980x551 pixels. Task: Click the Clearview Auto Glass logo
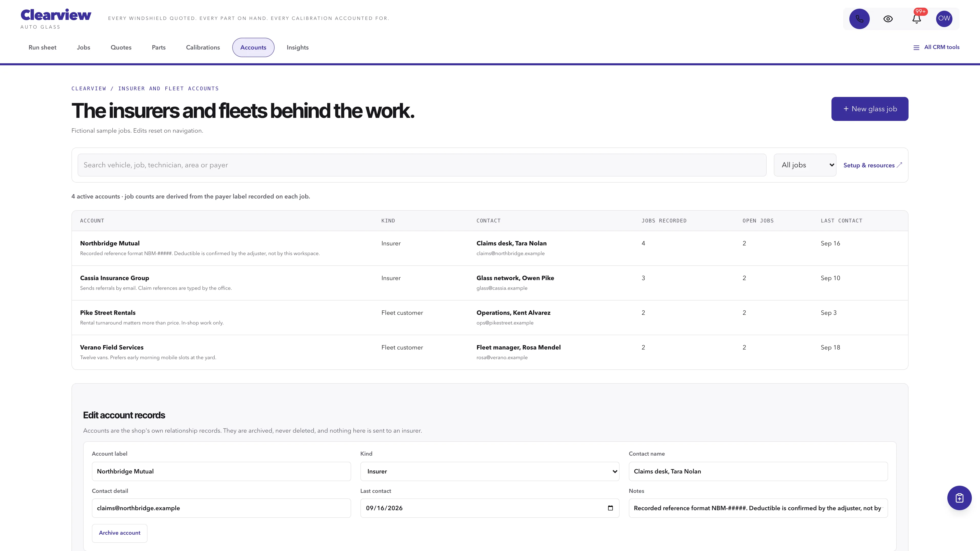[56, 19]
